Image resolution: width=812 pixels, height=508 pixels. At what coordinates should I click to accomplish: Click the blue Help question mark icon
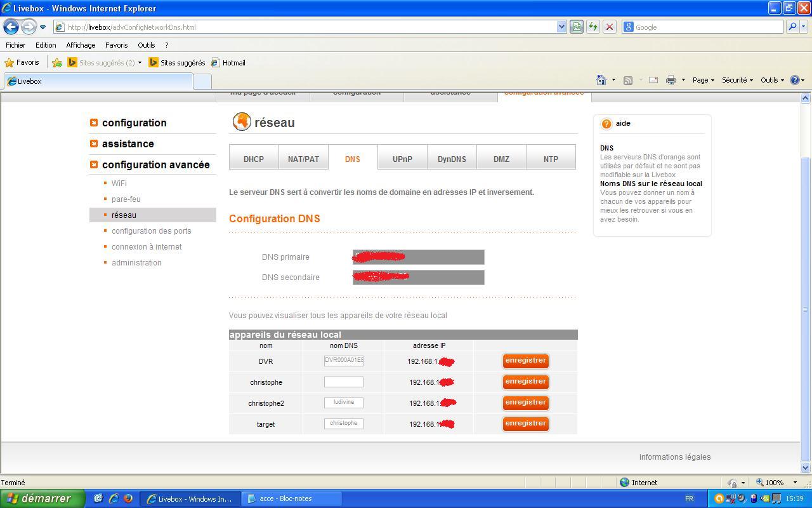(794, 80)
